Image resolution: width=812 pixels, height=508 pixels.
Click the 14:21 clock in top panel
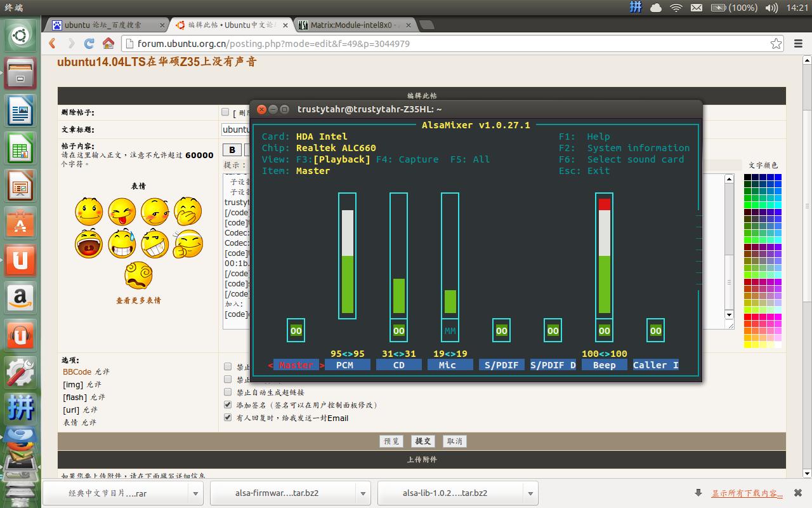click(x=797, y=8)
